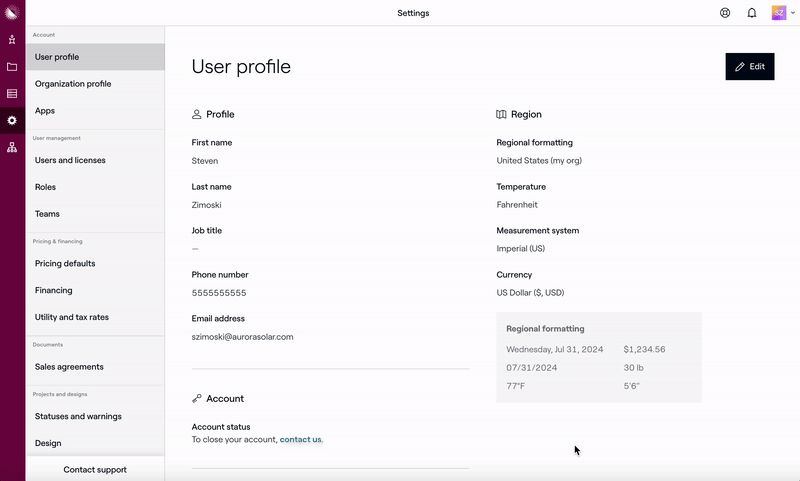Image resolution: width=800 pixels, height=481 pixels.
Task: Open the projects folder icon
Action: pyautogui.click(x=12, y=67)
